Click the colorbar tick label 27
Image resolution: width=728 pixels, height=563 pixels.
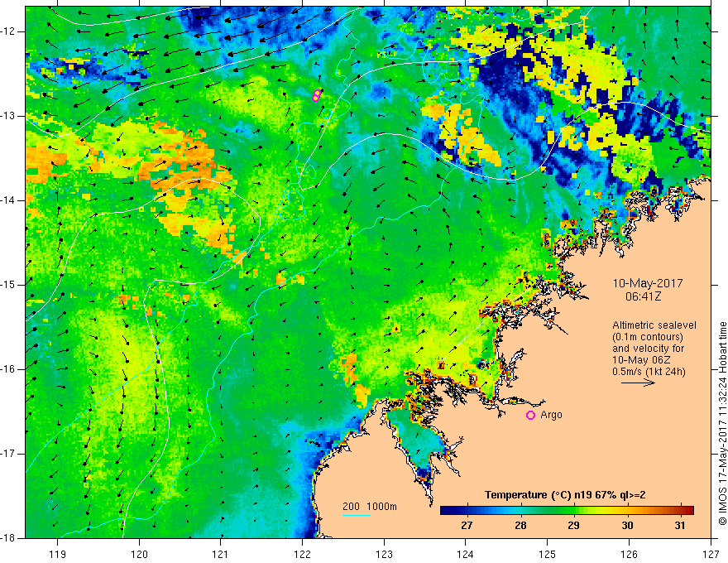pyautogui.click(x=467, y=526)
